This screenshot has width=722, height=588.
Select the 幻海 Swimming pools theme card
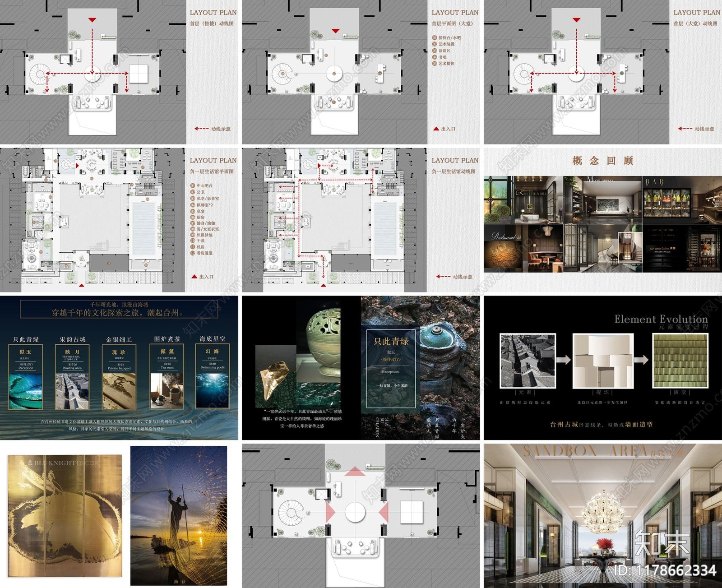[213, 377]
